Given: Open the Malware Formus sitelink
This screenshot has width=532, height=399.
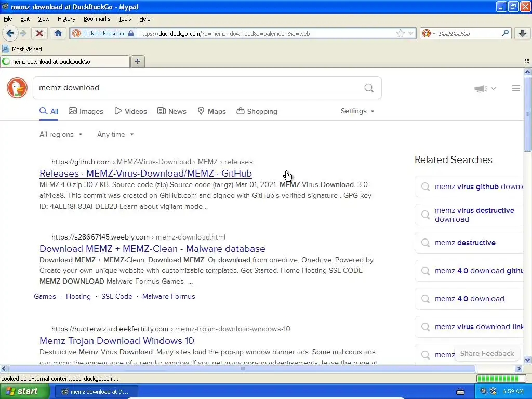Looking at the screenshot, I should [x=169, y=296].
